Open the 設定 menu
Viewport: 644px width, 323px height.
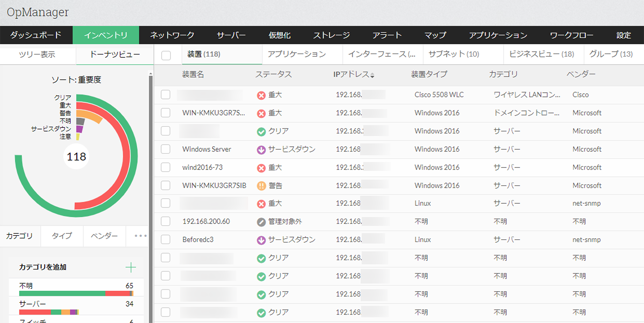(x=623, y=35)
